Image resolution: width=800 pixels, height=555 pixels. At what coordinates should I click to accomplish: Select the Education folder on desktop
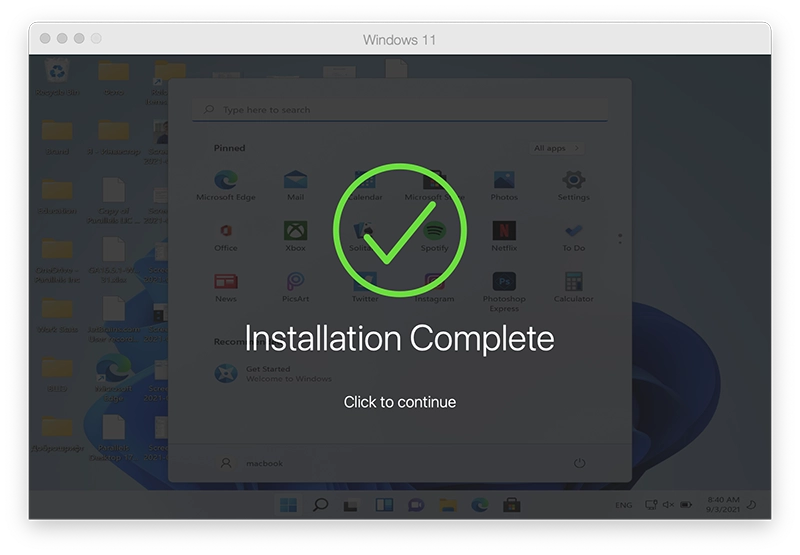click(x=57, y=196)
